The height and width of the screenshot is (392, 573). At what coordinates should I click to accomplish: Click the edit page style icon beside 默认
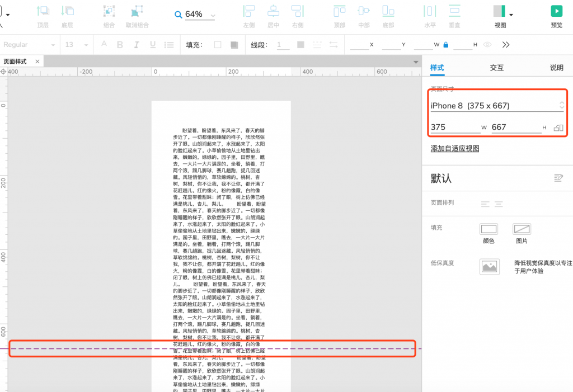(x=558, y=178)
